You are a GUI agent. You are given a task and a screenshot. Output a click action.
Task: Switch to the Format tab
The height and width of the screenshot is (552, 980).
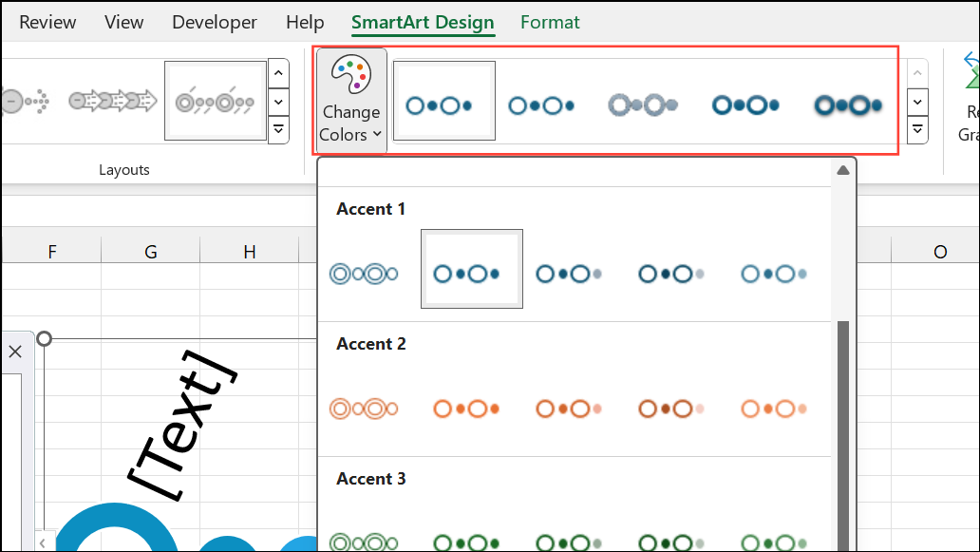[550, 21]
